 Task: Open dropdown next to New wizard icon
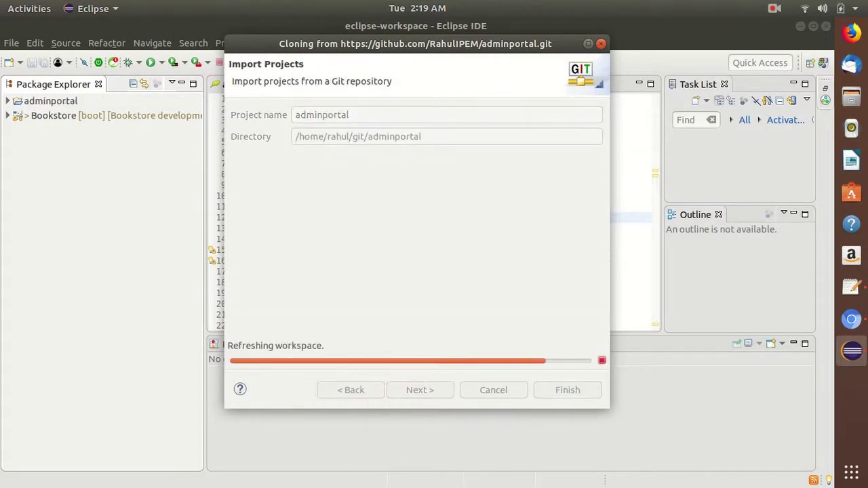click(x=20, y=62)
